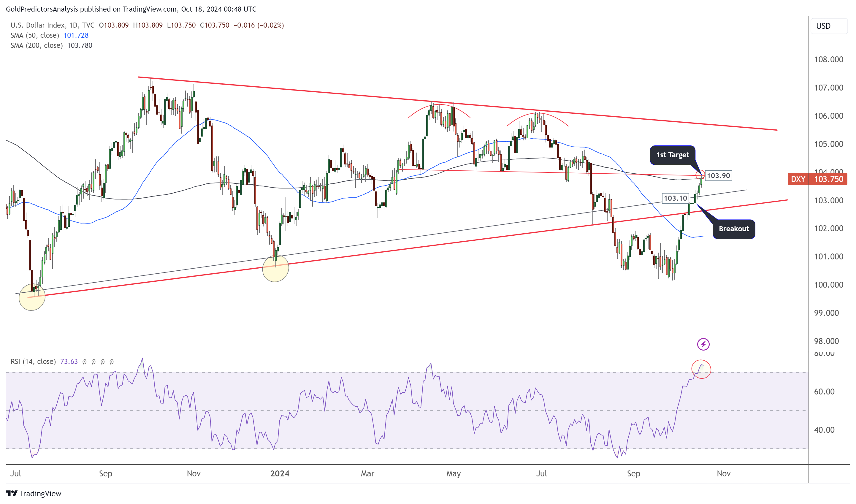Click the DXY 103.750 price label
This screenshot has width=856, height=504.
tap(817, 179)
